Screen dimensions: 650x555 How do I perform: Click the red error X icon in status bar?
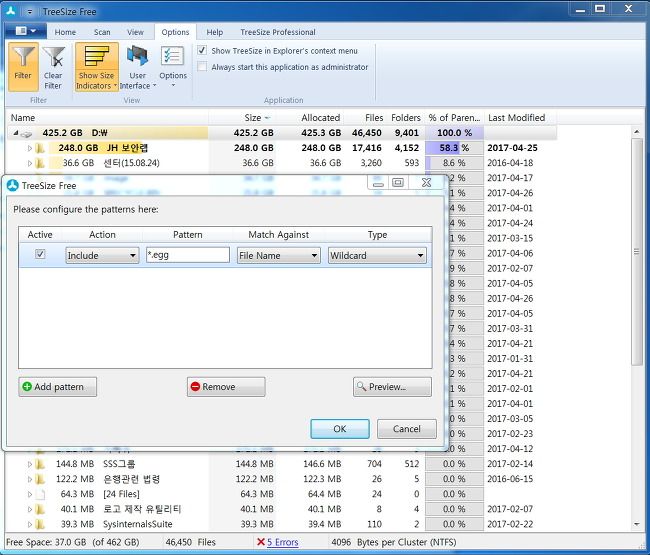(261, 542)
